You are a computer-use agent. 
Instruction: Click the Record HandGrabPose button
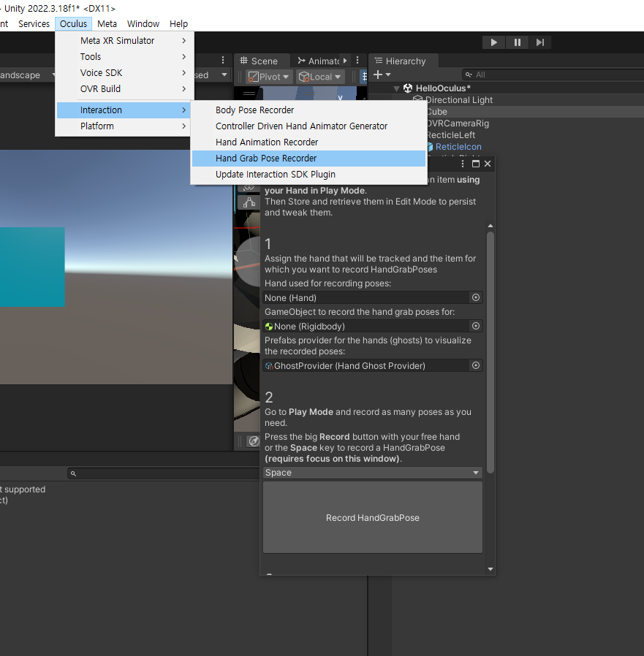point(373,517)
